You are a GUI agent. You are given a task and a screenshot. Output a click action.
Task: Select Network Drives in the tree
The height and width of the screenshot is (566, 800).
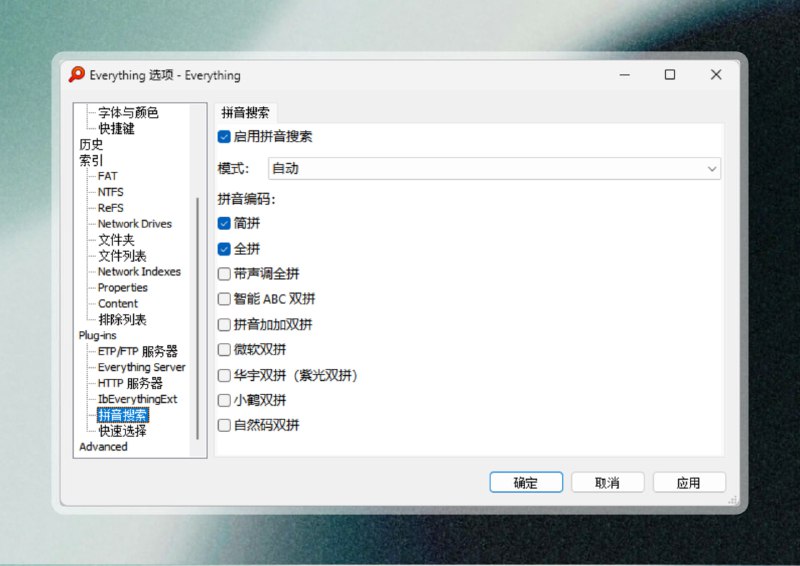pos(135,224)
